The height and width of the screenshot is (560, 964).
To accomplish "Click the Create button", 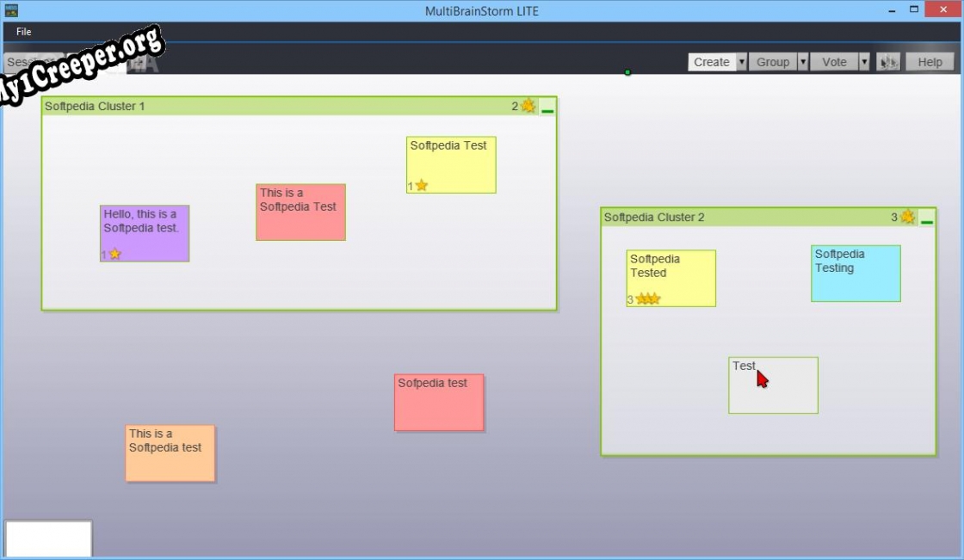I will click(711, 62).
